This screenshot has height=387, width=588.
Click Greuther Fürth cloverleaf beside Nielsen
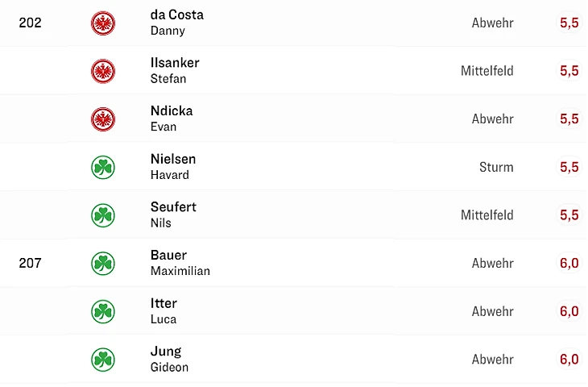[103, 167]
